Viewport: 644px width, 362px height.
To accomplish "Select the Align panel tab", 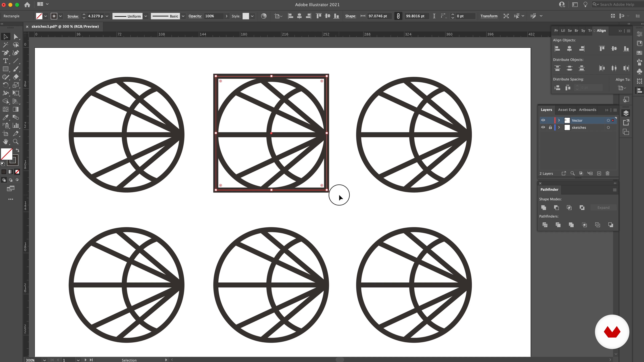I will (601, 31).
